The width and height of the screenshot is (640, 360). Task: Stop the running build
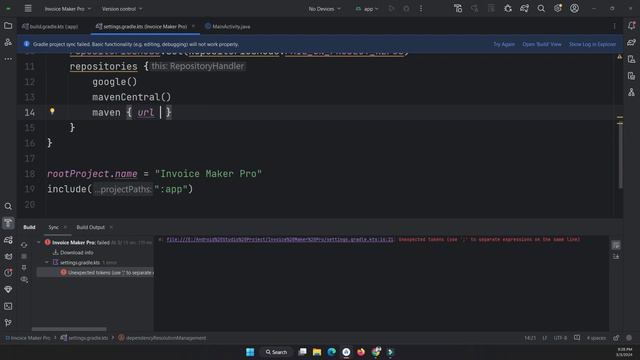click(x=24, y=256)
